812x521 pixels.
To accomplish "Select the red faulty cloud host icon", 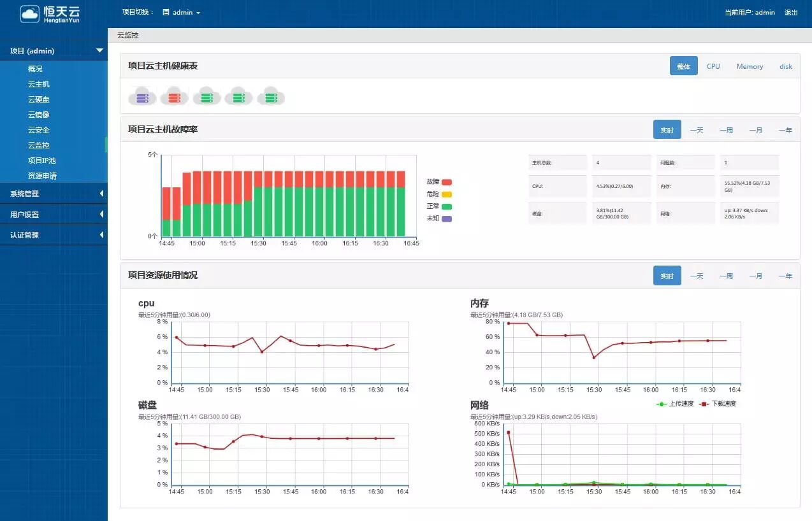I will click(x=174, y=96).
